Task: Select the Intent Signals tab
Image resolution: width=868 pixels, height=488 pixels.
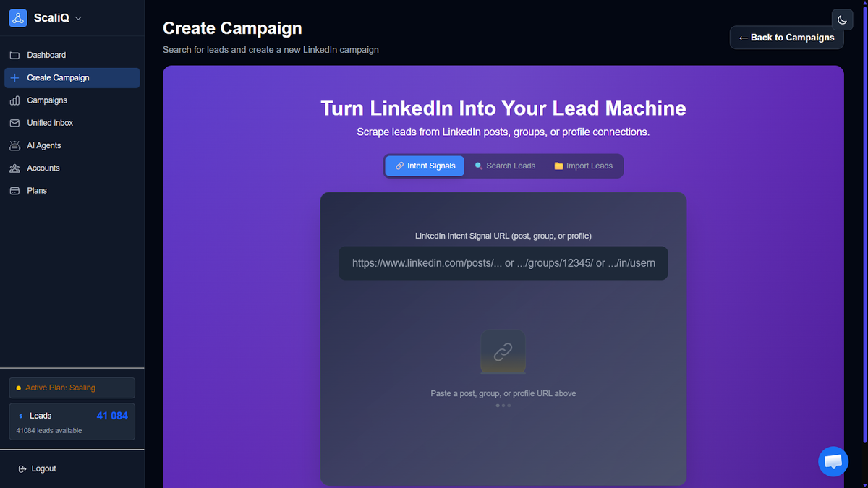Action: tap(424, 166)
